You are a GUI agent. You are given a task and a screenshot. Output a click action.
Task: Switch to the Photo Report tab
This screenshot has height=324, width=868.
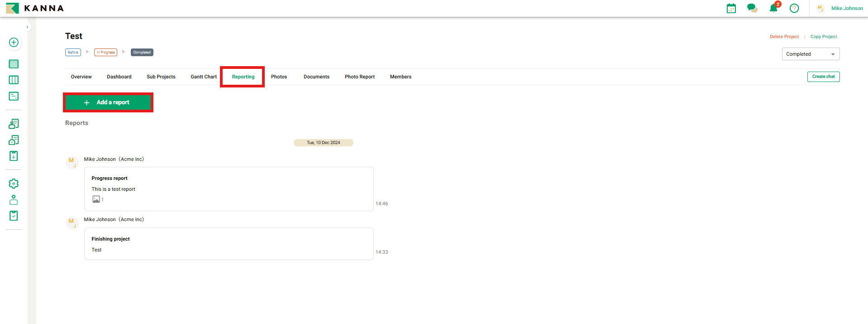(x=359, y=77)
